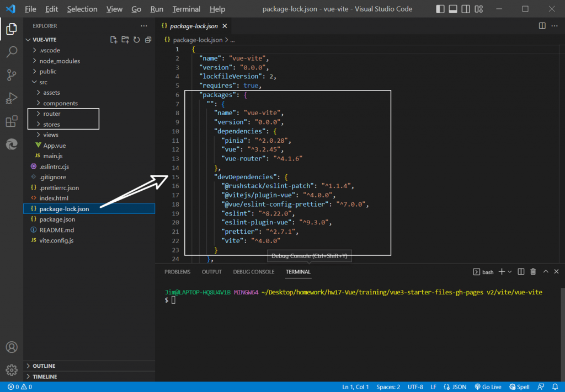Expand the public folder
Image resolution: width=565 pixels, height=392 pixels.
[x=89, y=71]
